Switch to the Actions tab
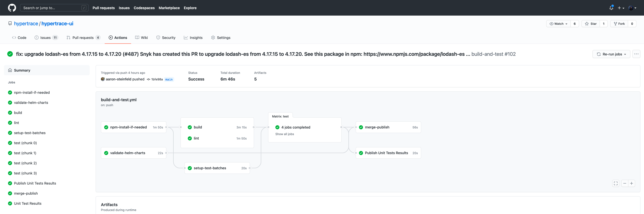644x214 pixels. click(x=118, y=37)
